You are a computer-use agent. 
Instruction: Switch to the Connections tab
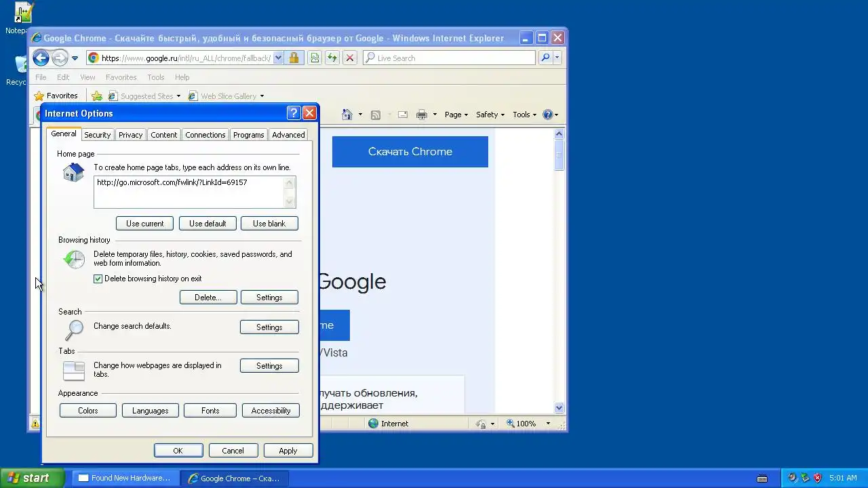click(x=205, y=135)
